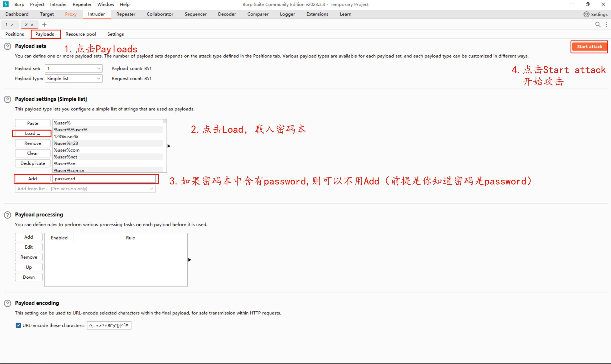
Task: Close Intruder tab 2
Action: pos(32,25)
